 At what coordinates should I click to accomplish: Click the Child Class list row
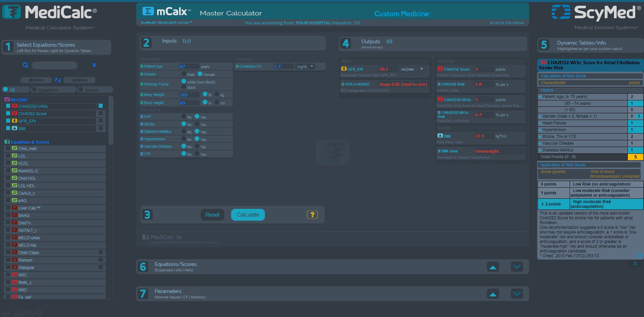click(x=55, y=252)
